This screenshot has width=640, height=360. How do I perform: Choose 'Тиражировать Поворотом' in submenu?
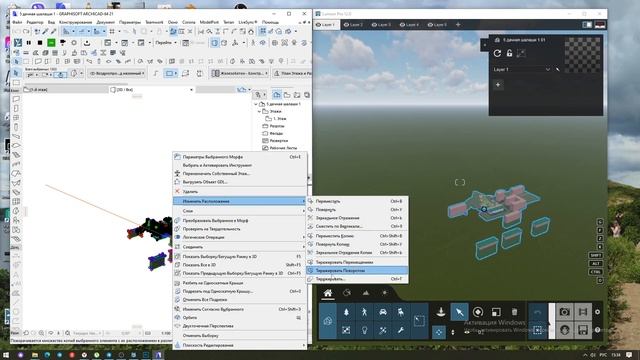pyautogui.click(x=357, y=271)
